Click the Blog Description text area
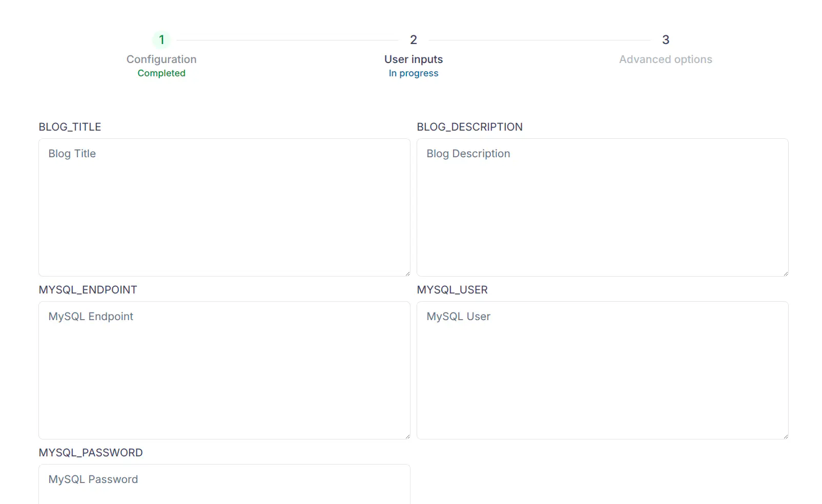The height and width of the screenshot is (504, 822). point(603,207)
